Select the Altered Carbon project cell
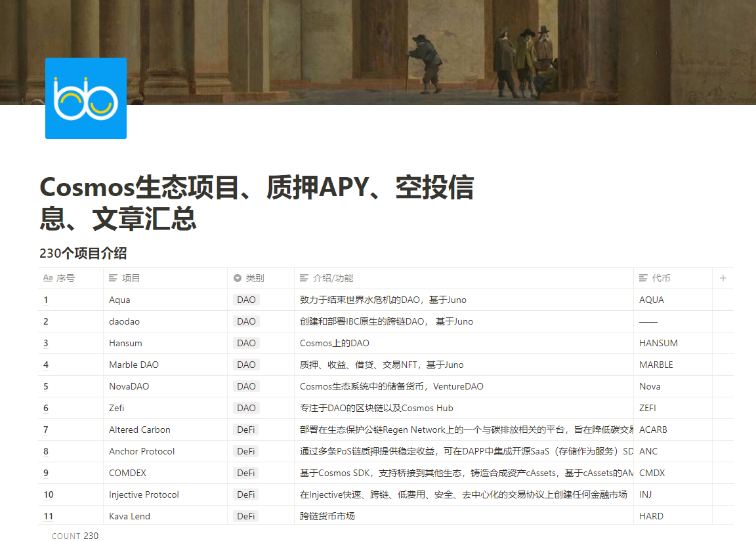Screen dimensions: 756x541 coord(165,430)
